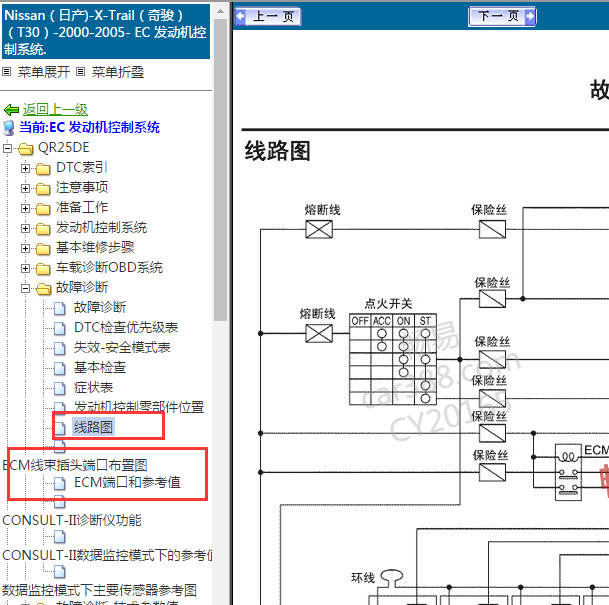Go to next page with 下一页 button

point(502,16)
